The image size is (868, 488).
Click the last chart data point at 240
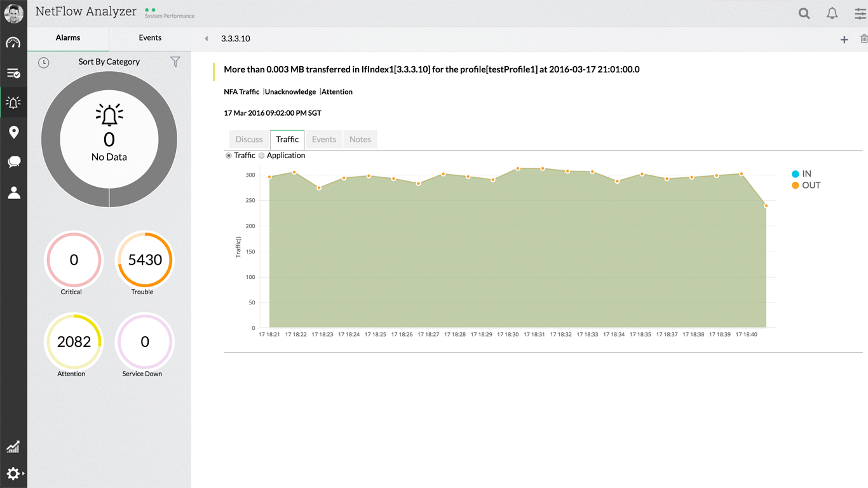coord(766,206)
